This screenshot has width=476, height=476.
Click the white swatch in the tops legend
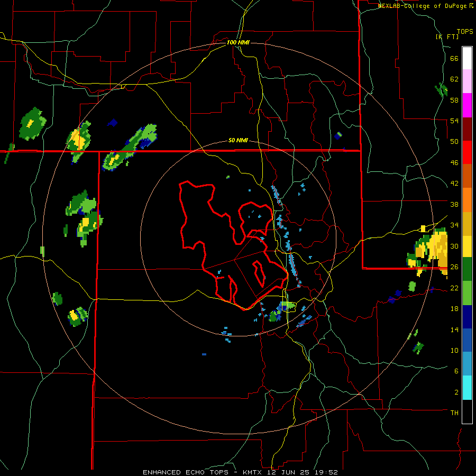point(467,58)
